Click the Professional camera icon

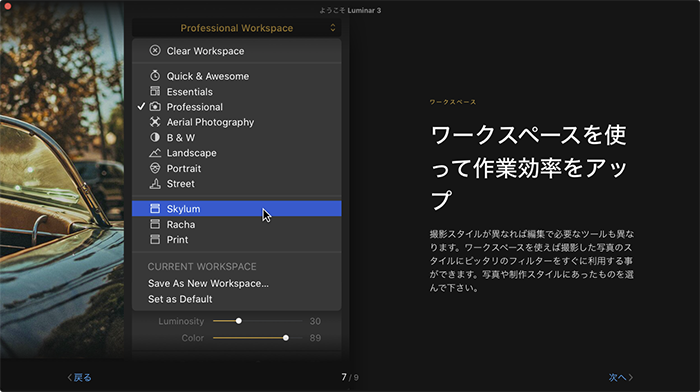tap(155, 106)
